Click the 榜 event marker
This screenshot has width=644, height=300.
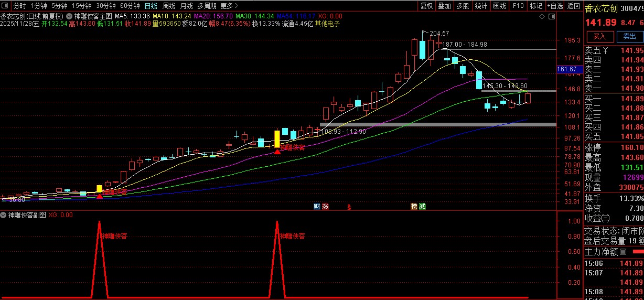pyautogui.click(x=414, y=206)
